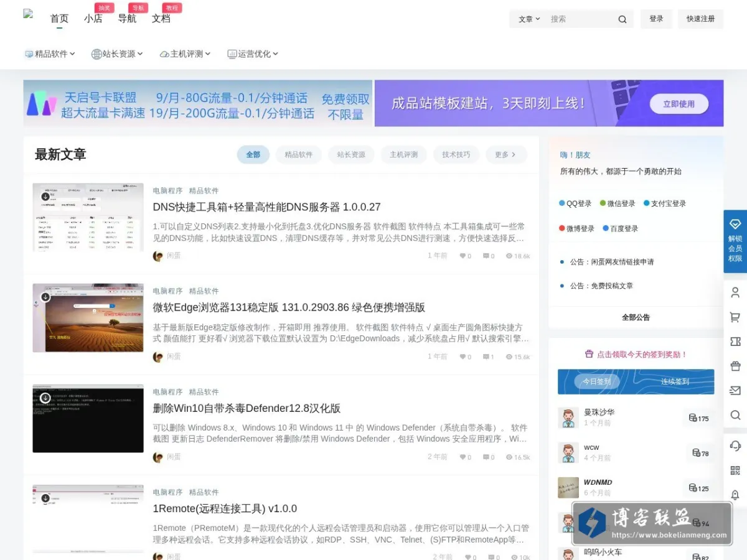Click 立即使用 banner button
The height and width of the screenshot is (560, 747).
[x=679, y=104]
